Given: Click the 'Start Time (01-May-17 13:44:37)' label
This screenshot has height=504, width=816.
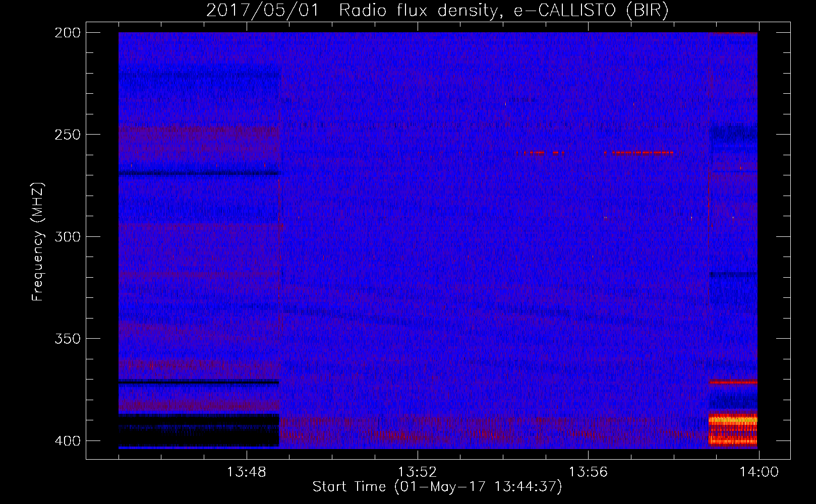Looking at the screenshot, I should click(437, 487).
